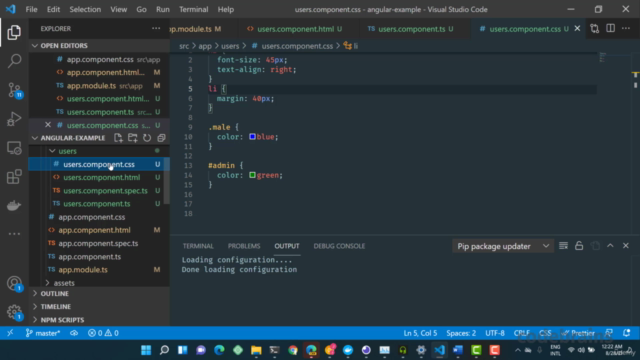Refresh the explorer file tree
The height and width of the screenshot is (360, 640).
(147, 138)
